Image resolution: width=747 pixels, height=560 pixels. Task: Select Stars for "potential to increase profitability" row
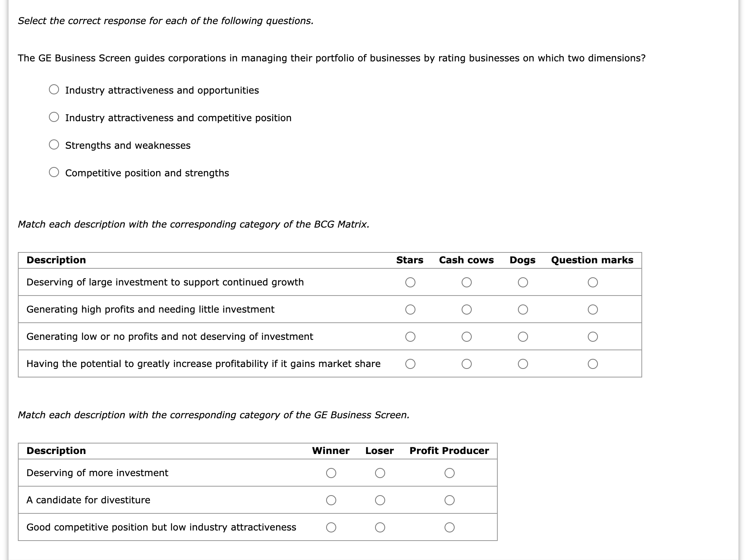coord(410,364)
